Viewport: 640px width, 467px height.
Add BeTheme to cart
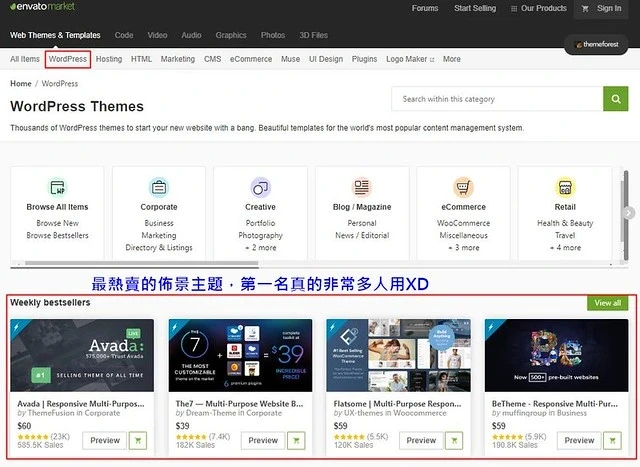pos(612,440)
